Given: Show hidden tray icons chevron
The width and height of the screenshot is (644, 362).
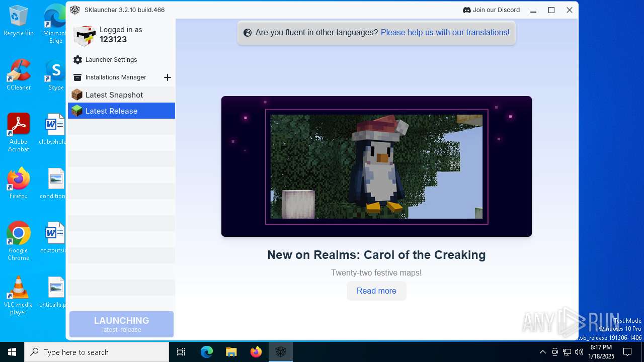Looking at the screenshot, I should [x=543, y=352].
